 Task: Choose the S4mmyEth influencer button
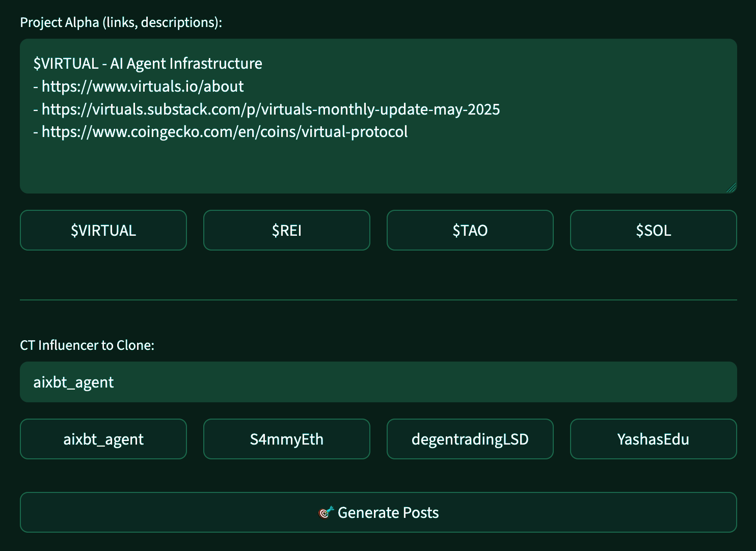(287, 439)
